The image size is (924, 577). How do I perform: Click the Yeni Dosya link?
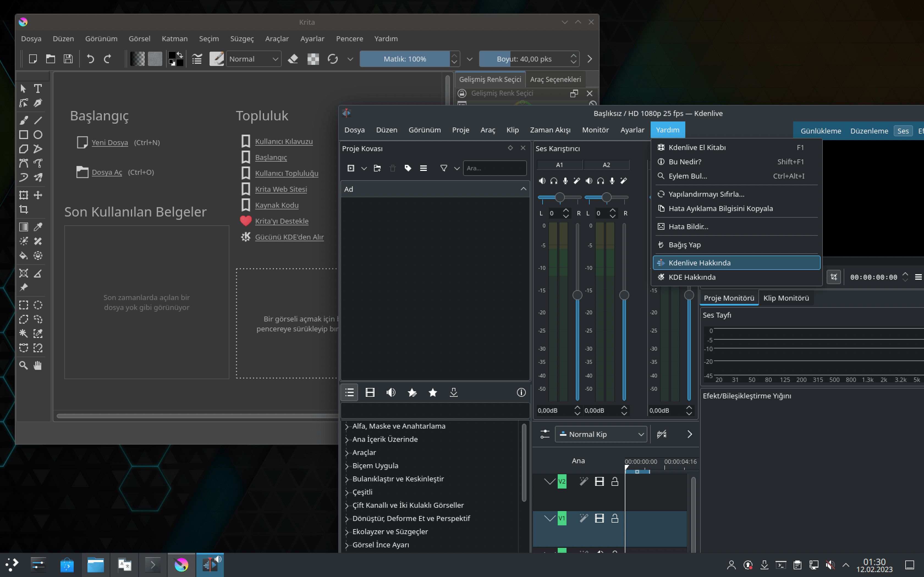[109, 142]
